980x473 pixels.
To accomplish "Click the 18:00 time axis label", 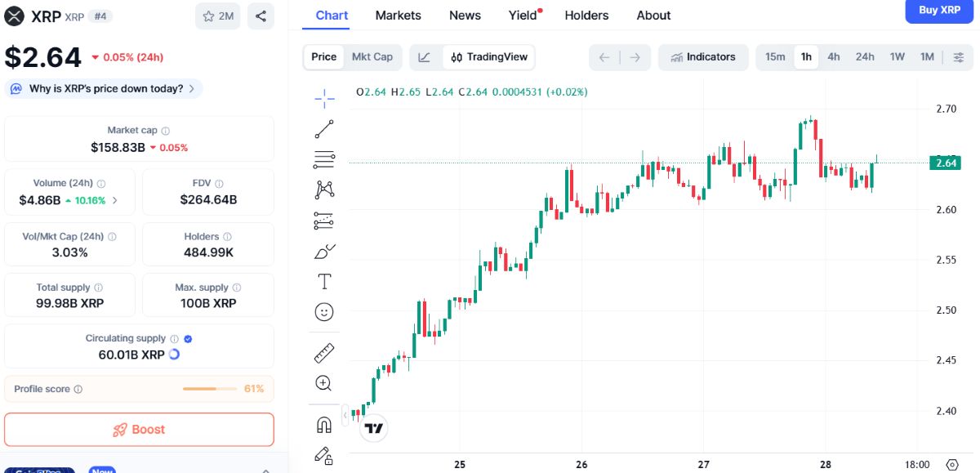I will [918, 464].
